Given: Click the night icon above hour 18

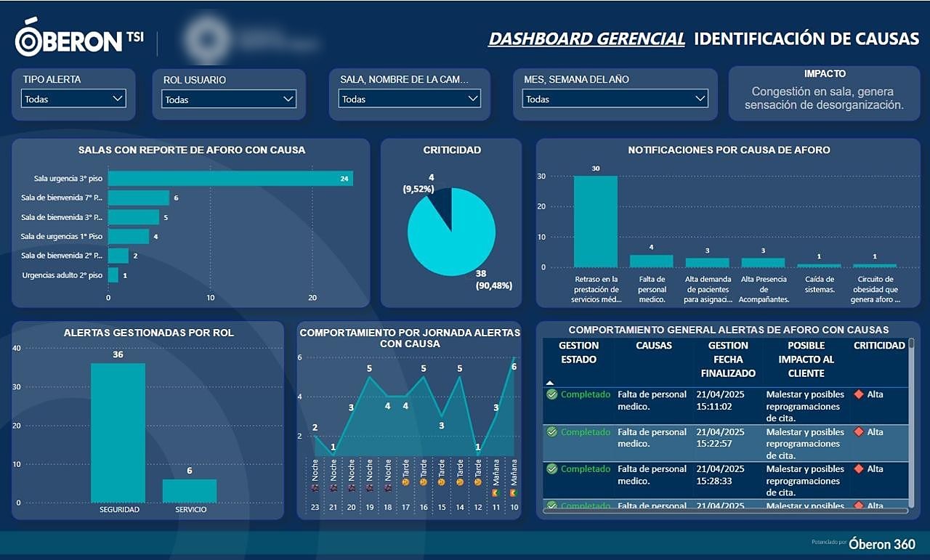Looking at the screenshot, I should pos(388,489).
